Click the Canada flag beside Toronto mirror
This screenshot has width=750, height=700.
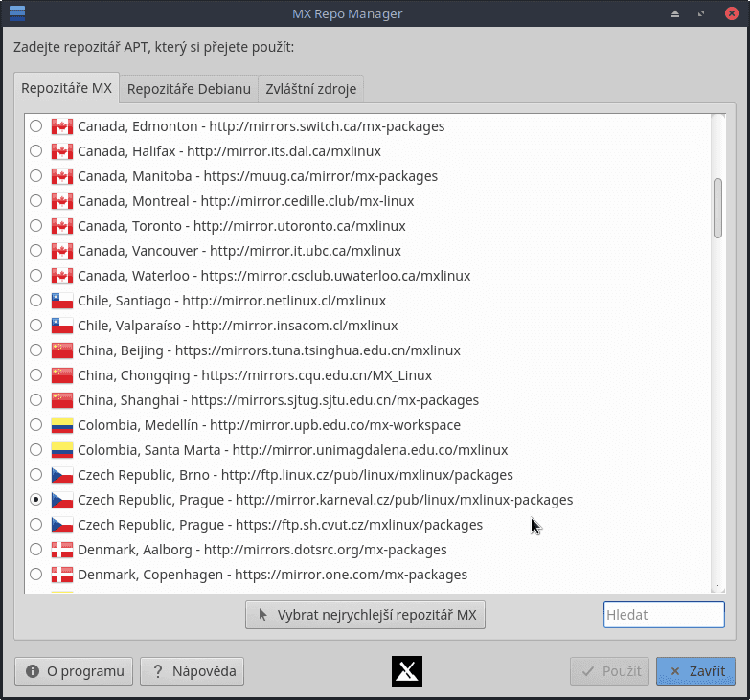pos(62,226)
